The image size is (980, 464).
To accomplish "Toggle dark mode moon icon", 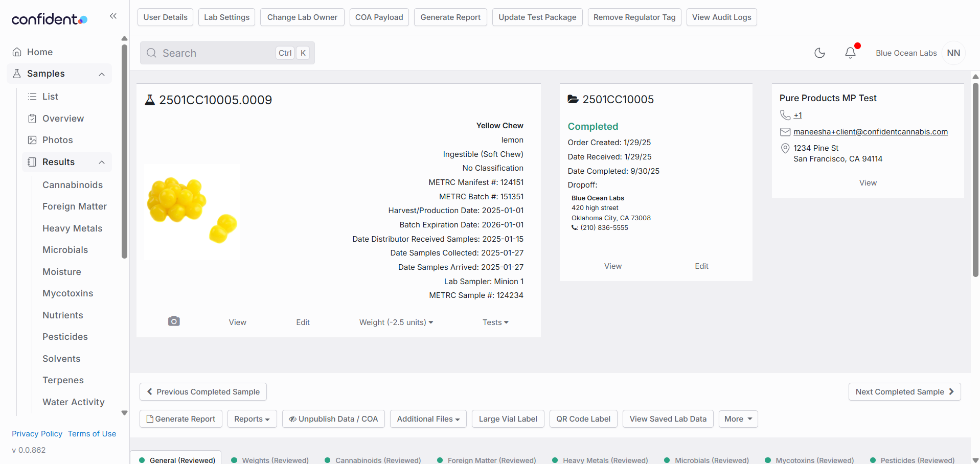I will tap(819, 53).
